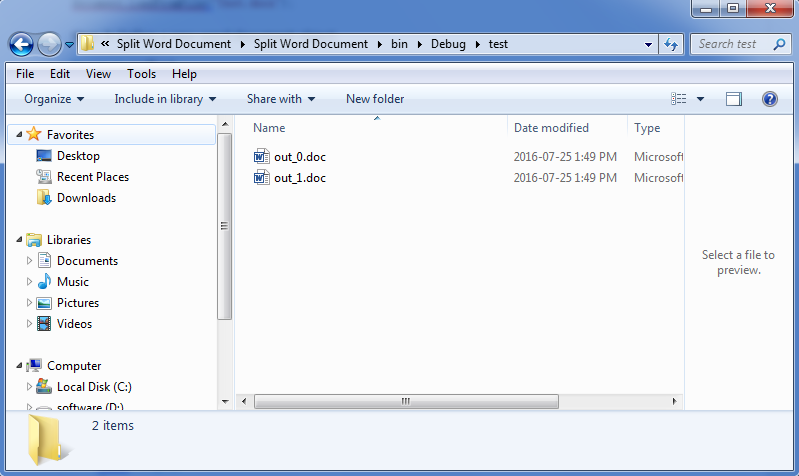
Task: Click file list horizontal scroll left arrow
Action: point(244,401)
